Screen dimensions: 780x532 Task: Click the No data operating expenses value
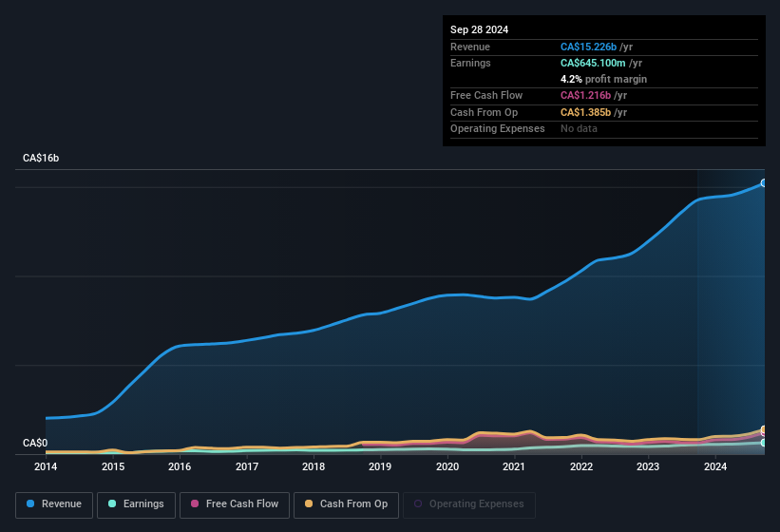click(x=579, y=129)
